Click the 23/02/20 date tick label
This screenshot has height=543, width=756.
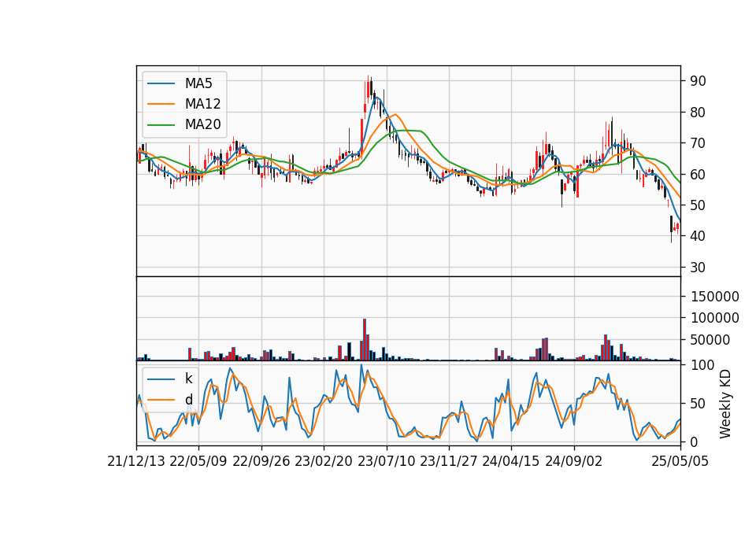tap(324, 461)
